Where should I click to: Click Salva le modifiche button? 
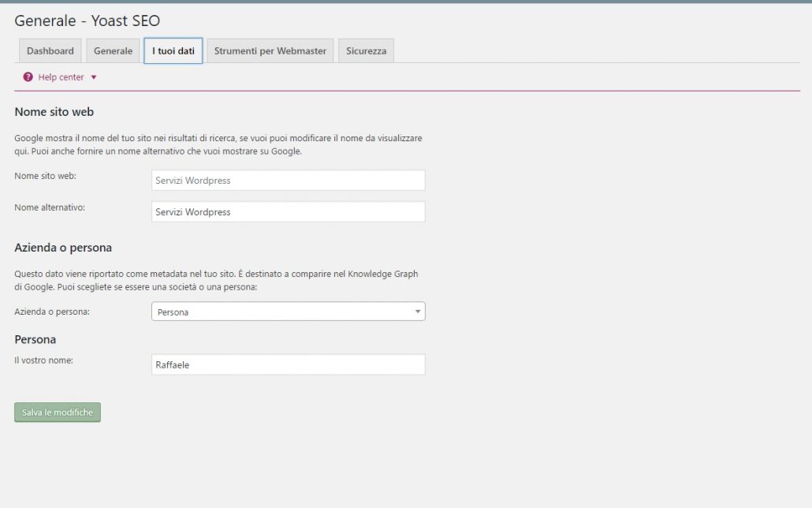[58, 413]
